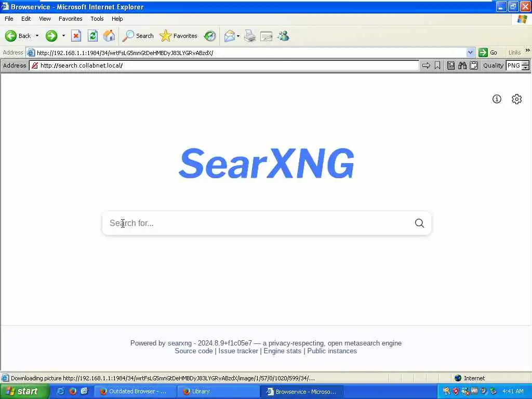Open the Favorites pane with the star
This screenshot has height=399, width=532.
179,36
